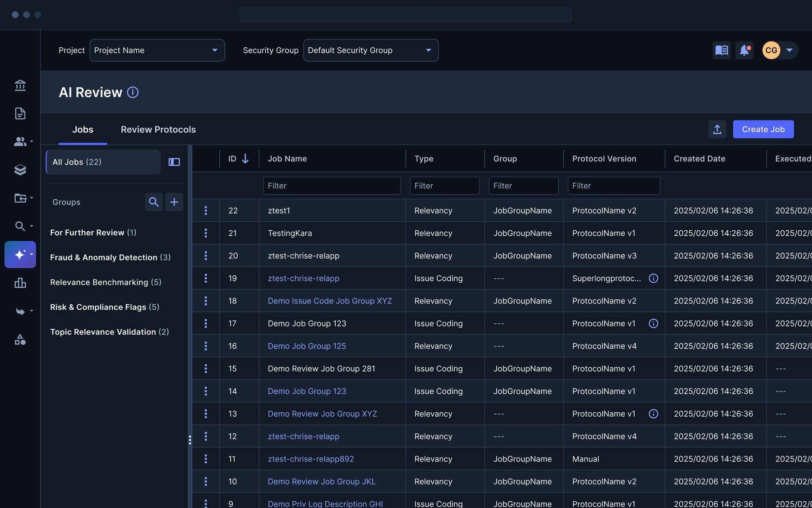Collapse the groups side panel icon

(x=174, y=162)
